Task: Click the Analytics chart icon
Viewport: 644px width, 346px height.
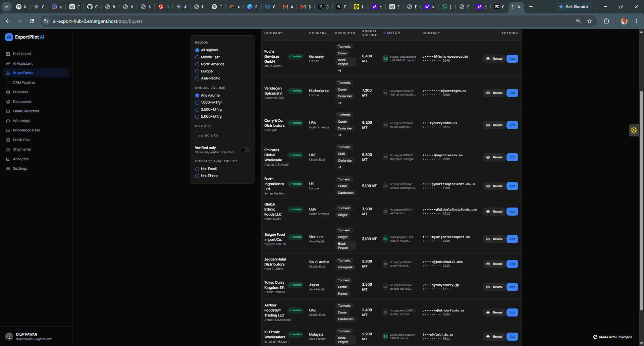Action: [8, 159]
